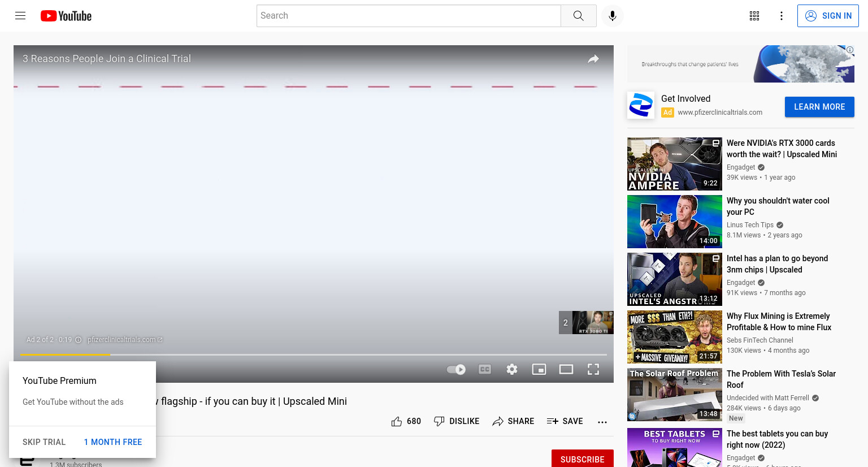
Task: Click the red Subscribe button
Action: (x=583, y=459)
